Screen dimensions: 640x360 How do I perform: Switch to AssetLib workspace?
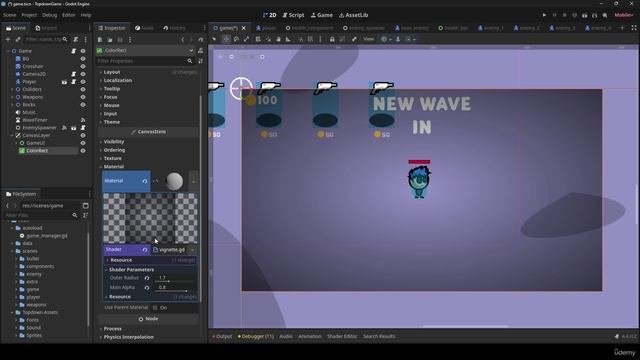click(353, 15)
